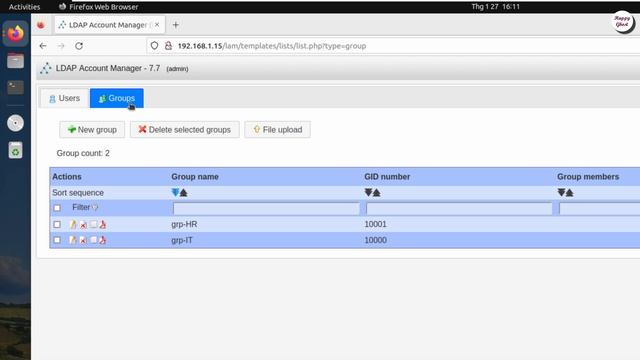640x360 pixels.
Task: Tick the checkbox for grp-HR
Action: coord(57,224)
